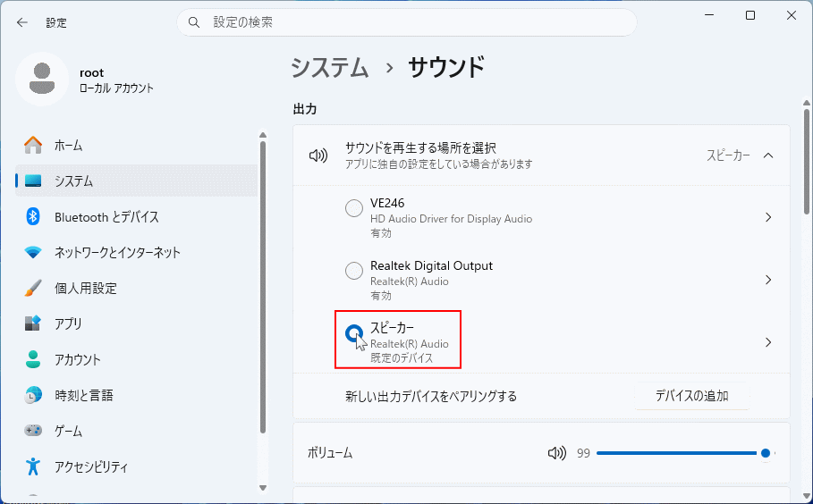The width and height of the screenshot is (813, 504).
Task: Open 時刻と言語 settings page
Action: tap(136, 395)
